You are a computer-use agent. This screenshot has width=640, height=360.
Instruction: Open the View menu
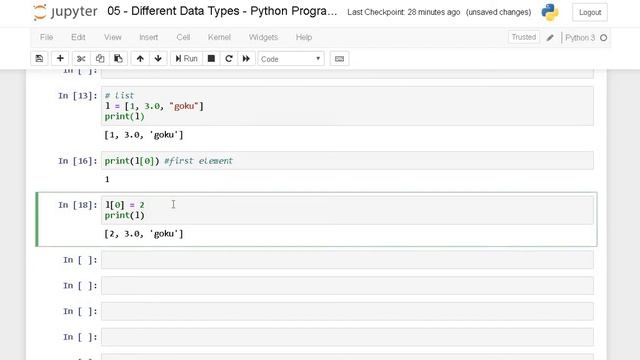(113, 37)
